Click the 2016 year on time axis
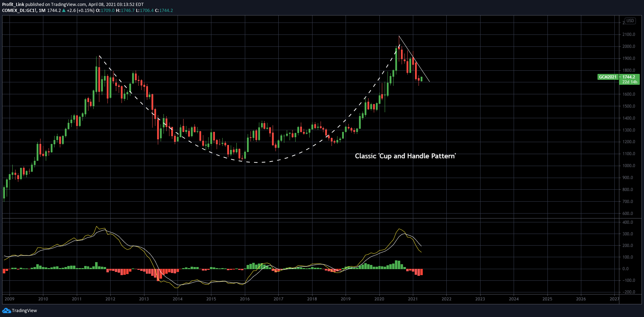The height and width of the screenshot is (317, 644). [245, 299]
